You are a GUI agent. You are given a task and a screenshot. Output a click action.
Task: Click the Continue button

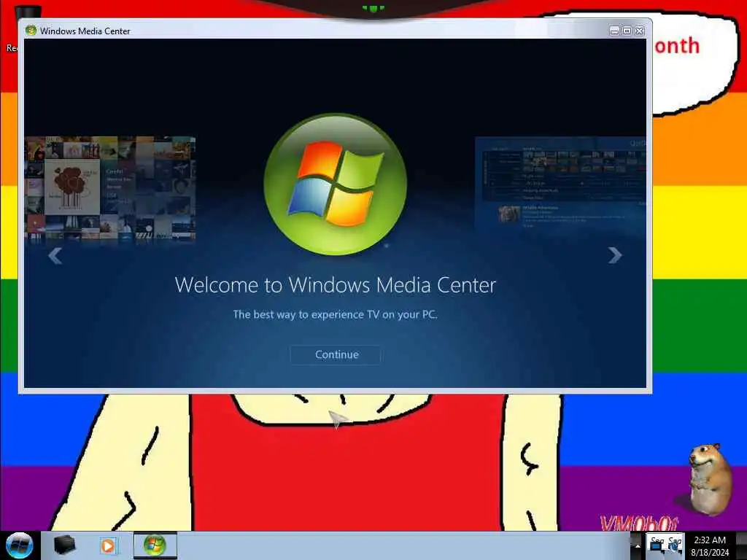336,355
